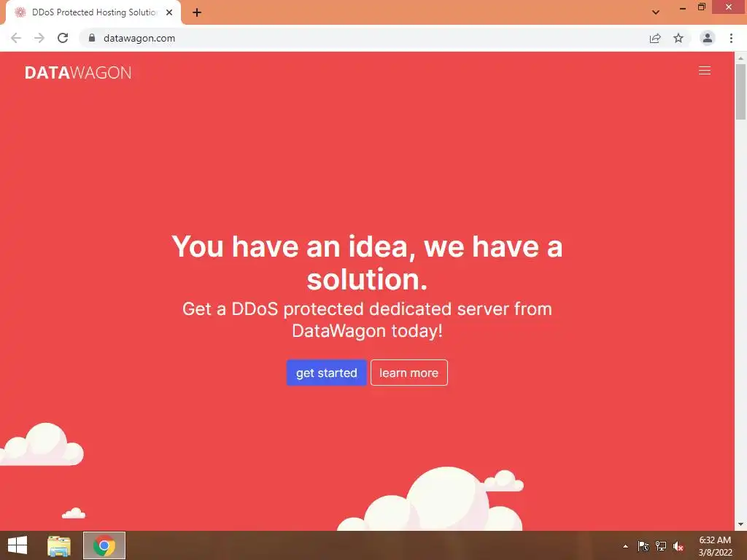Go back using browser back arrow
Screen dimensions: 747x560
[x=16, y=38]
